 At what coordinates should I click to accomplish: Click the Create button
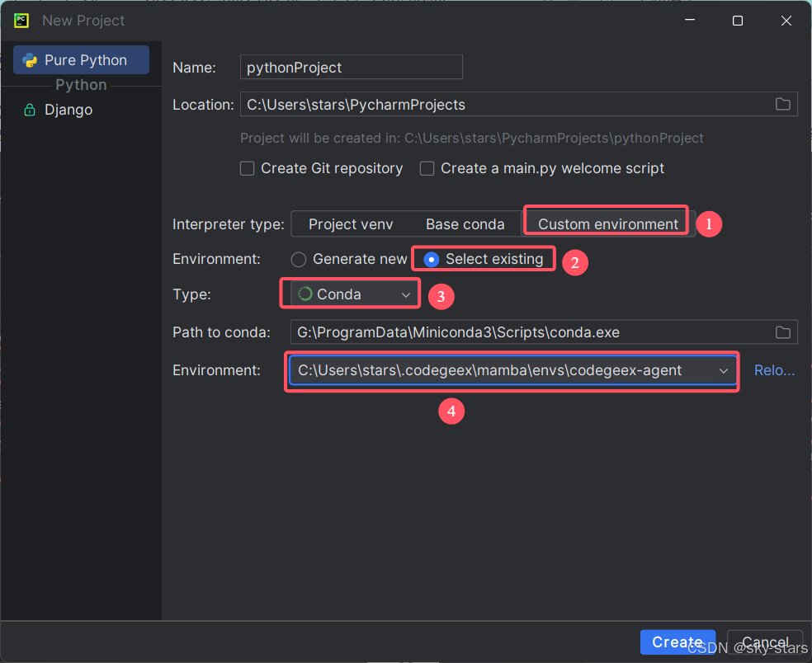point(677,642)
